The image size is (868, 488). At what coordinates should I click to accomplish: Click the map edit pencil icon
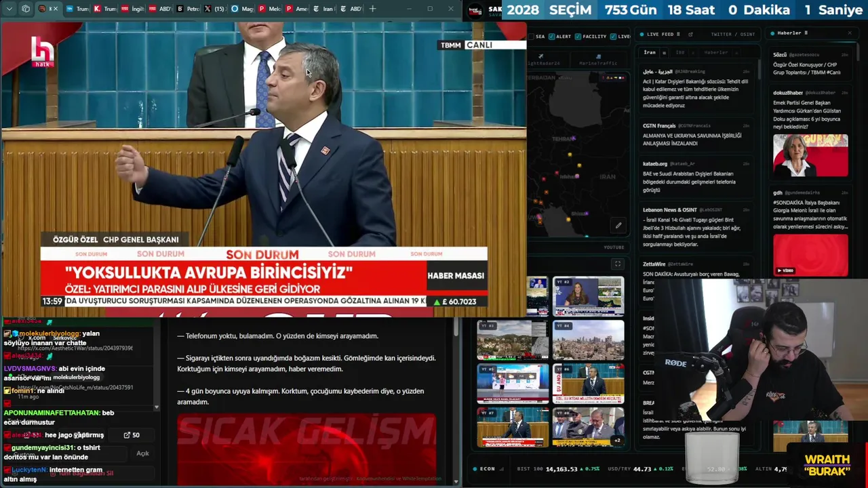(x=618, y=226)
